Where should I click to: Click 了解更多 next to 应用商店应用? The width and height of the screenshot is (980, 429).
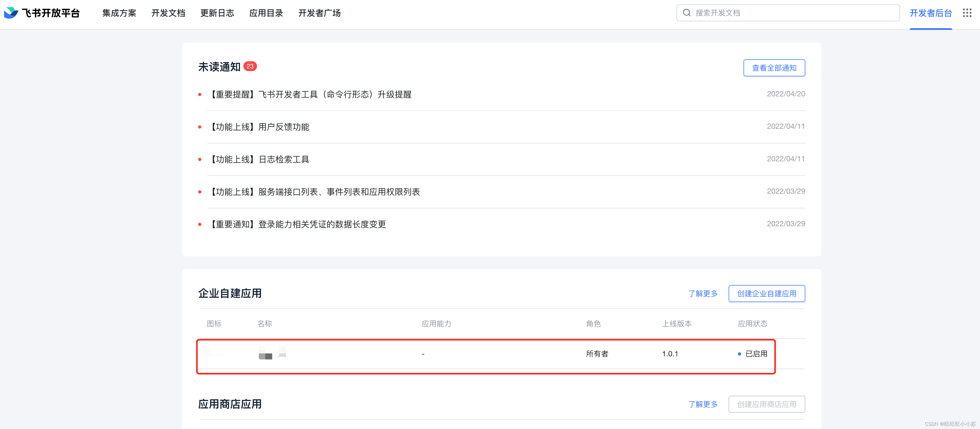pos(703,404)
